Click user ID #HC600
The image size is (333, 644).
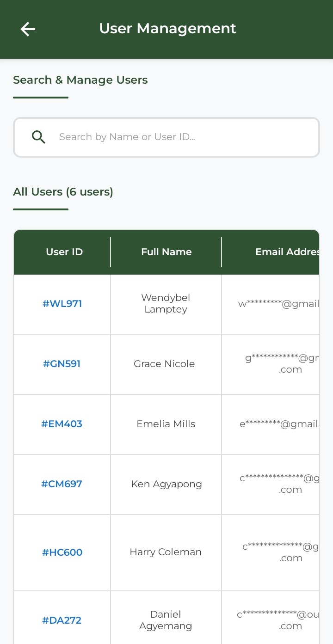click(x=62, y=552)
